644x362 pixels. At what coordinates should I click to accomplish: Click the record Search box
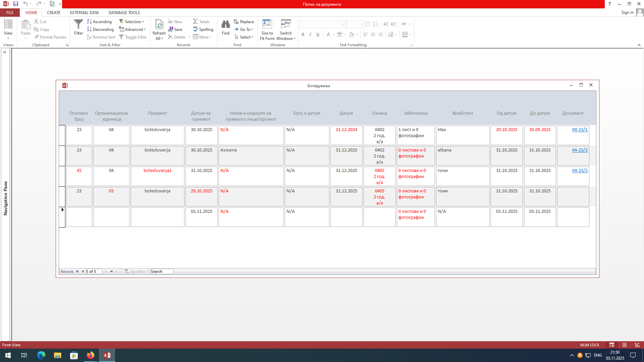point(162,271)
